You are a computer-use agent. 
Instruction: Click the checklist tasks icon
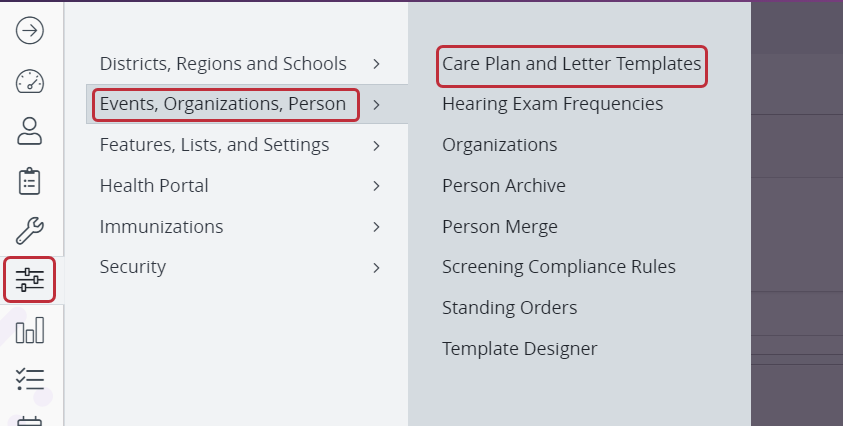click(x=30, y=379)
